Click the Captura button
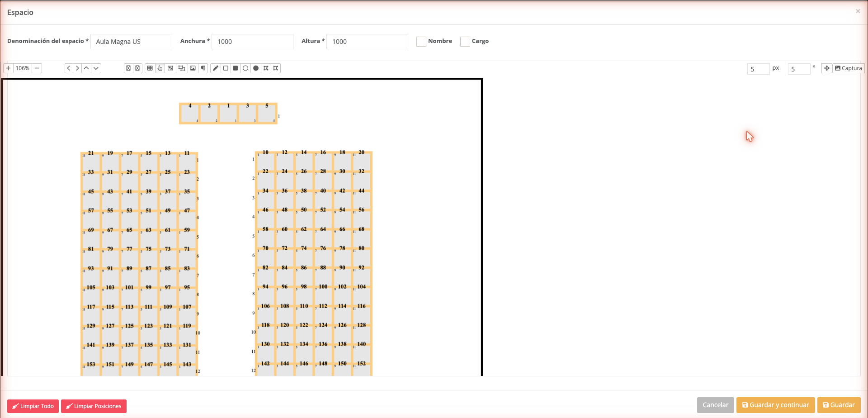This screenshot has height=418, width=868. pyautogui.click(x=849, y=68)
